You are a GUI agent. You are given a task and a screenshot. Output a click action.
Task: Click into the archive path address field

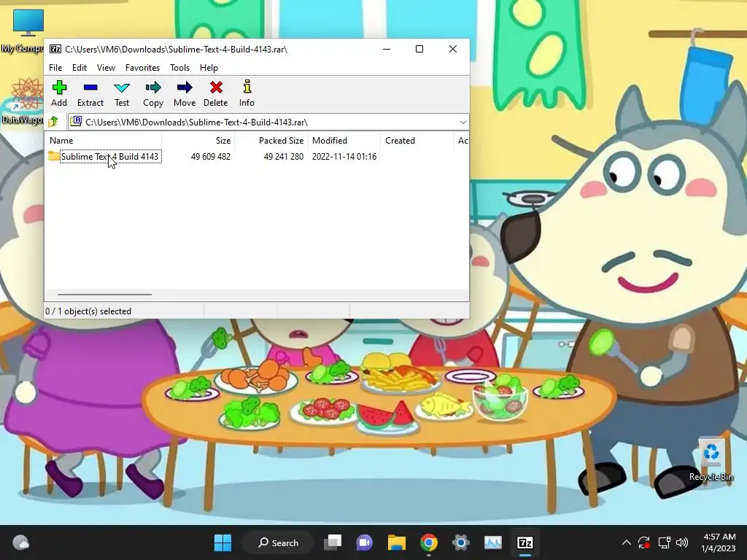268,122
